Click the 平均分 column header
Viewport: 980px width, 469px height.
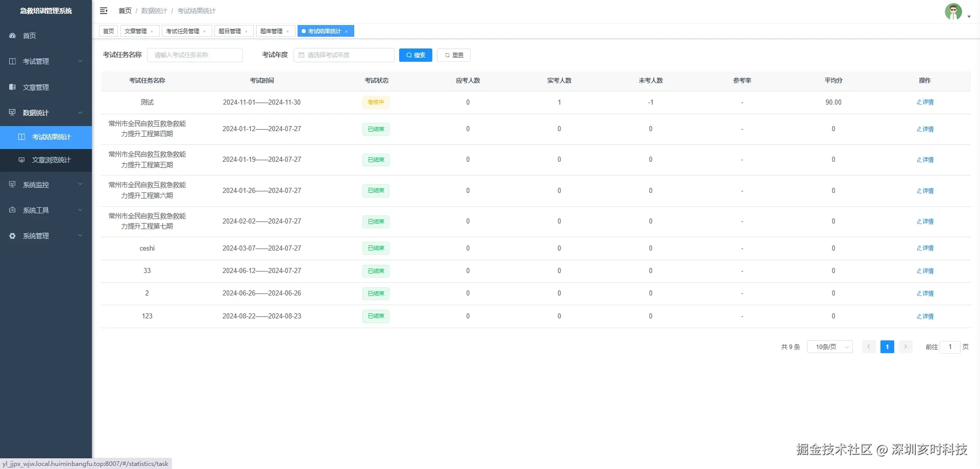(834, 81)
